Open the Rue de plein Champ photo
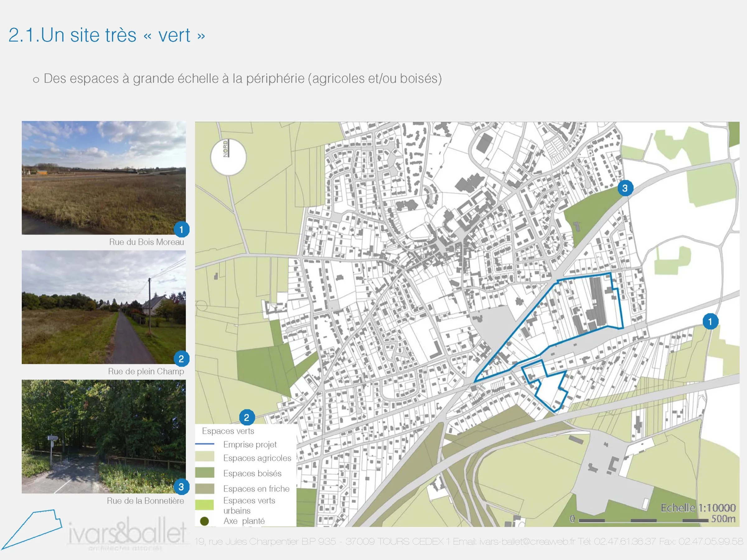 (104, 307)
